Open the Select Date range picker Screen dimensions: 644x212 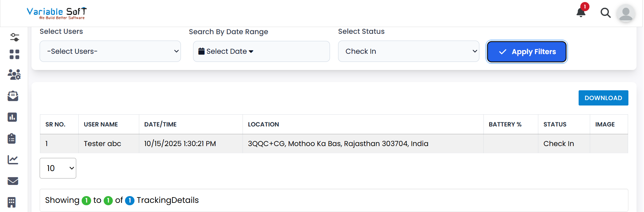pyautogui.click(x=261, y=51)
